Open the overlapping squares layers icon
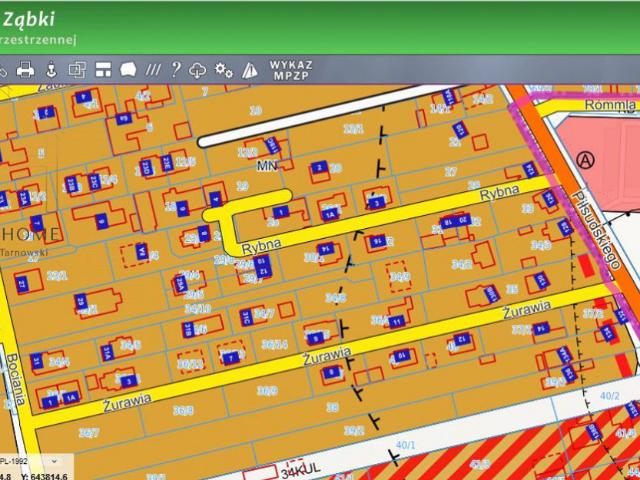The image size is (640, 480). (x=77, y=70)
